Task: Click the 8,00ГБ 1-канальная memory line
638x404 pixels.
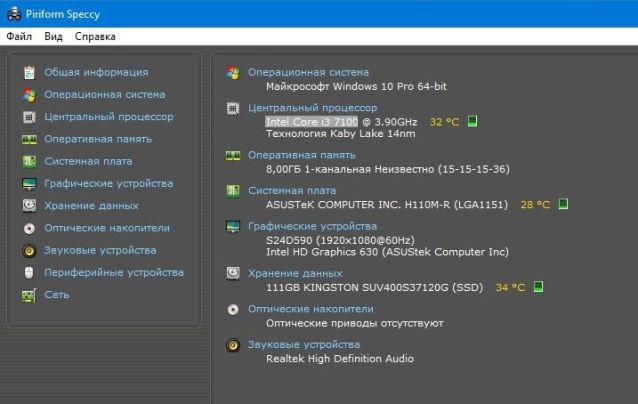Action: tap(388, 169)
